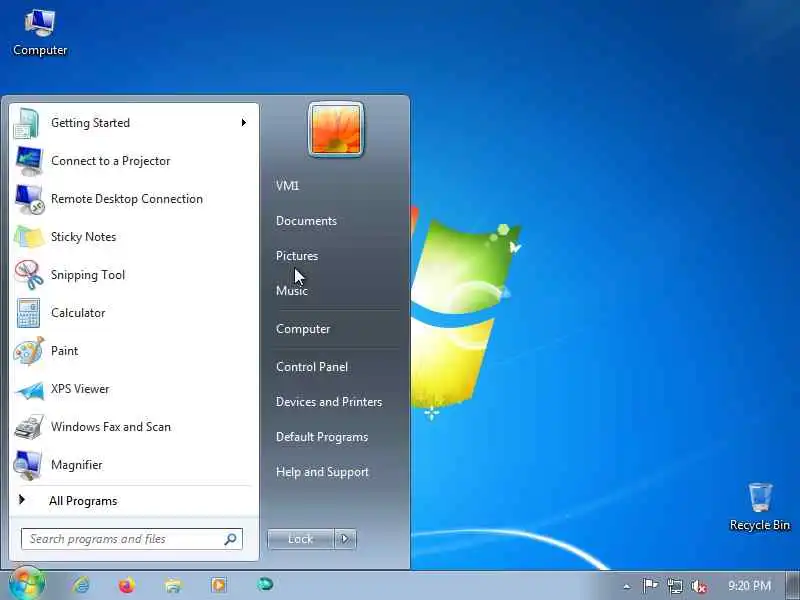
Task: Open Default Programs
Action: [322, 437]
